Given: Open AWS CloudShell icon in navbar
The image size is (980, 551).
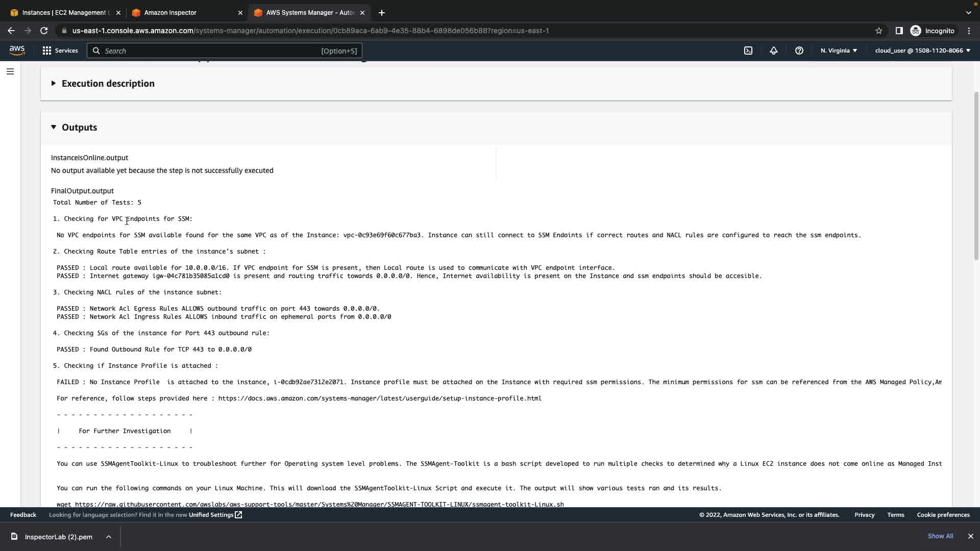Looking at the screenshot, I should pyautogui.click(x=748, y=51).
